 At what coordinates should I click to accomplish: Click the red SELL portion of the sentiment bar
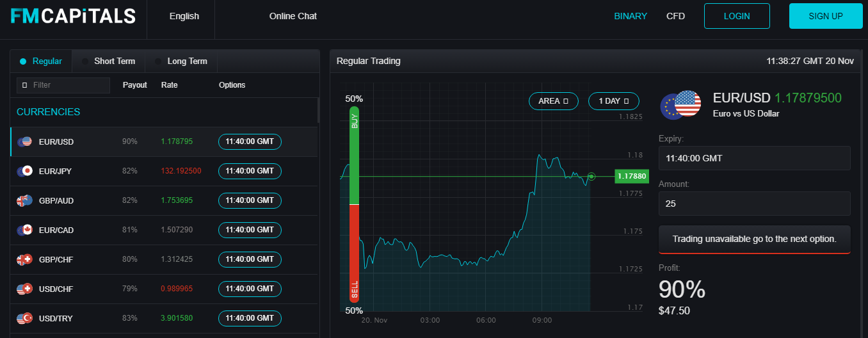(x=355, y=253)
